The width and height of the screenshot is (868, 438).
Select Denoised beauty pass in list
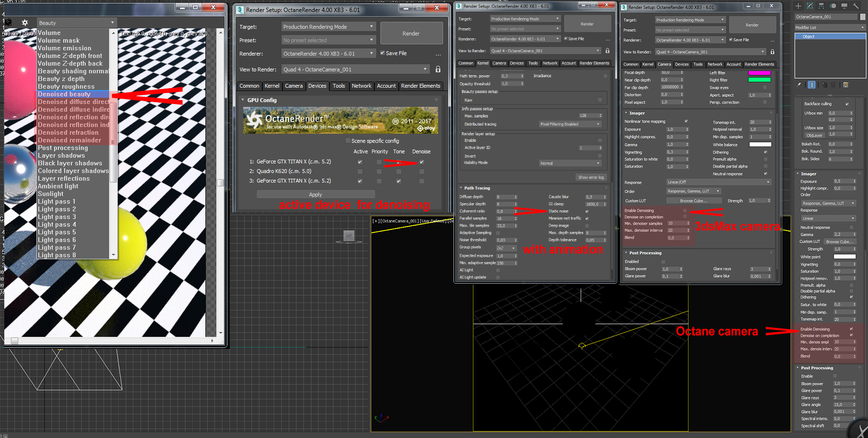(x=73, y=94)
